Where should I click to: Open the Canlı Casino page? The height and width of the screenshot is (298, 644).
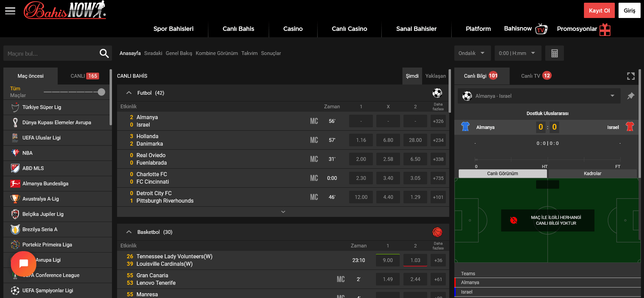tap(349, 29)
